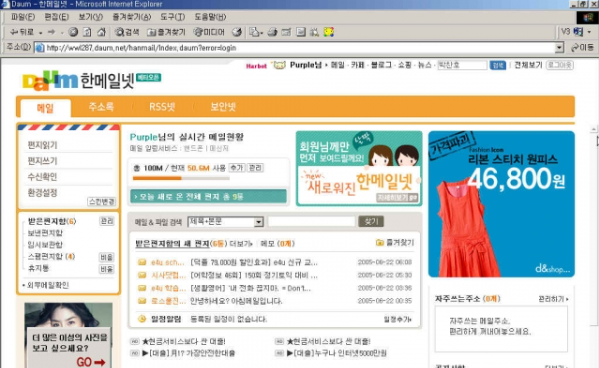Open the 제목+본문 search scope dropdown
The height and width of the screenshot is (368, 599).
225,222
